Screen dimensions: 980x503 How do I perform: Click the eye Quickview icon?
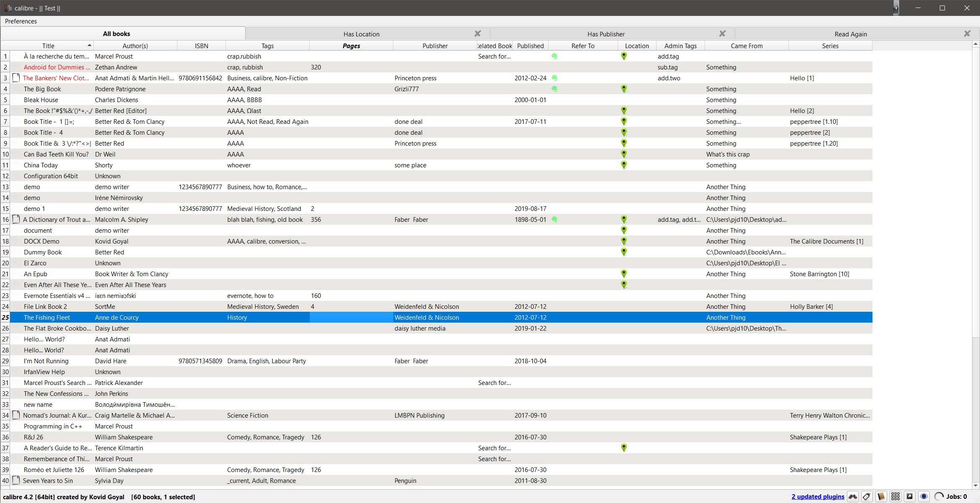coord(924,497)
